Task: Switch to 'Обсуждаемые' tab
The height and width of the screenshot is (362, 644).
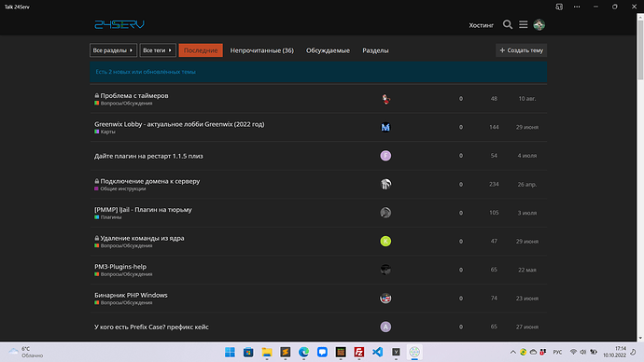Action: click(328, 50)
